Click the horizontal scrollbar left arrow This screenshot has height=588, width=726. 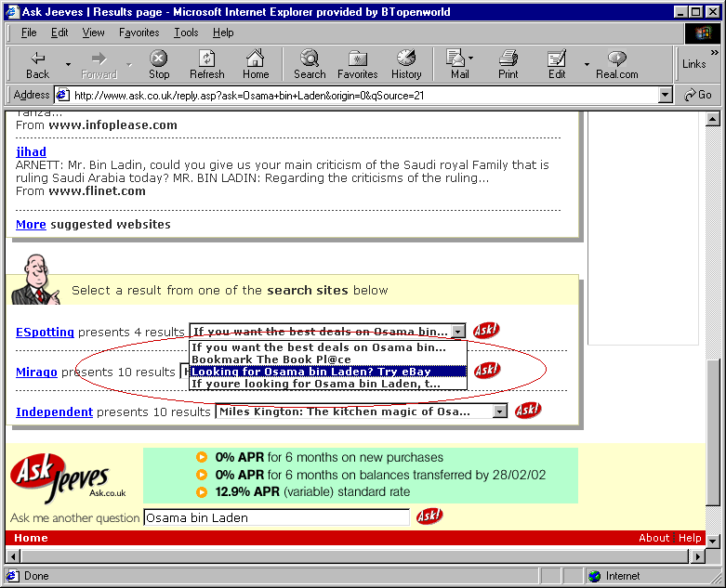(13, 556)
